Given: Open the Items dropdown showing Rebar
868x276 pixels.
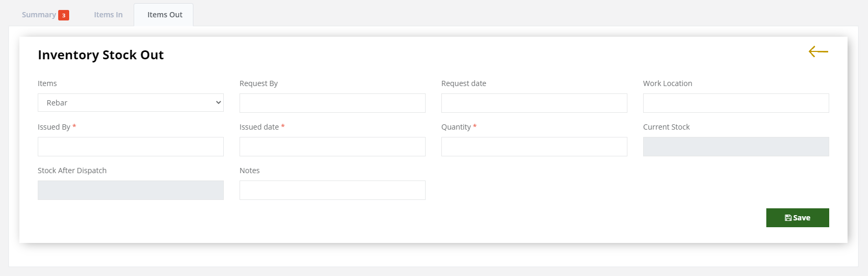Looking at the screenshot, I should pos(131,103).
